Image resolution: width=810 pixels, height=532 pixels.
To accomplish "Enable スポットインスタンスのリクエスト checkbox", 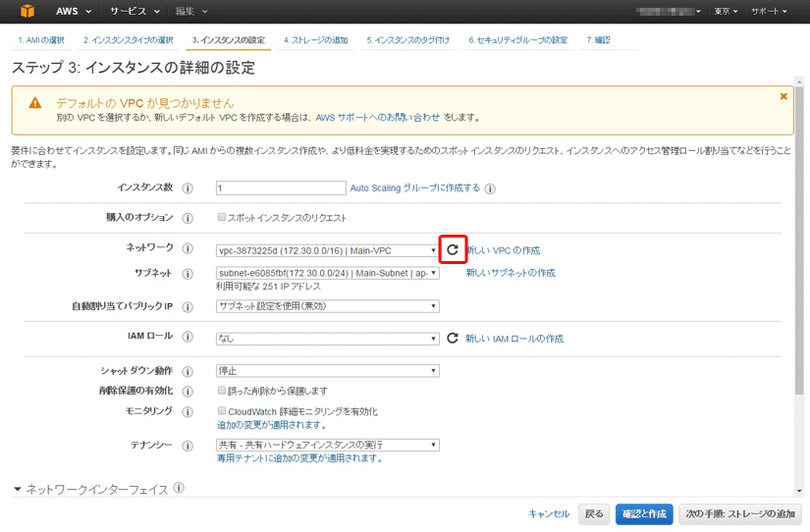I will point(222,218).
